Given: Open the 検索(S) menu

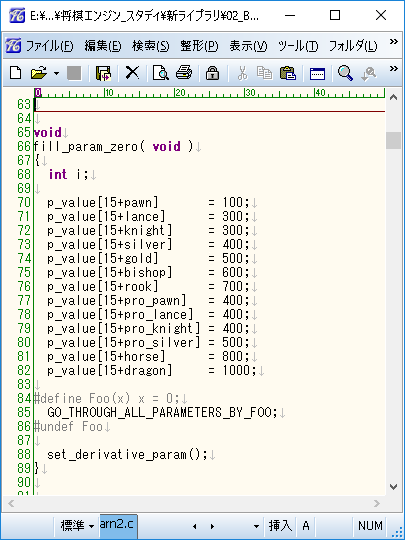Looking at the screenshot, I should coord(150,46).
